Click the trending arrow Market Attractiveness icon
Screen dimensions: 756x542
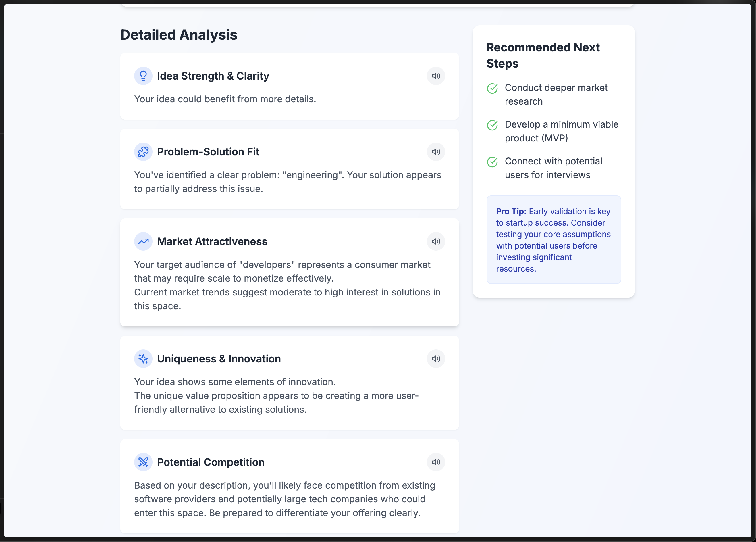point(143,241)
